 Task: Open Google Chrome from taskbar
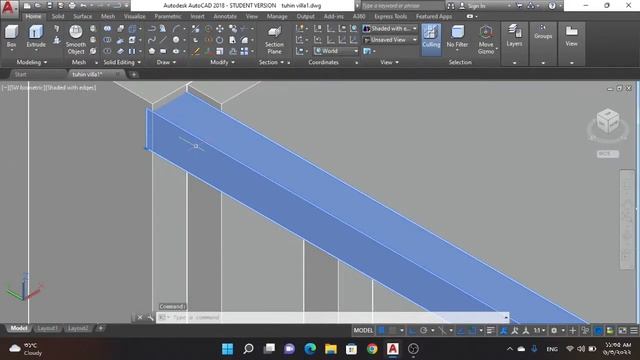371,349
